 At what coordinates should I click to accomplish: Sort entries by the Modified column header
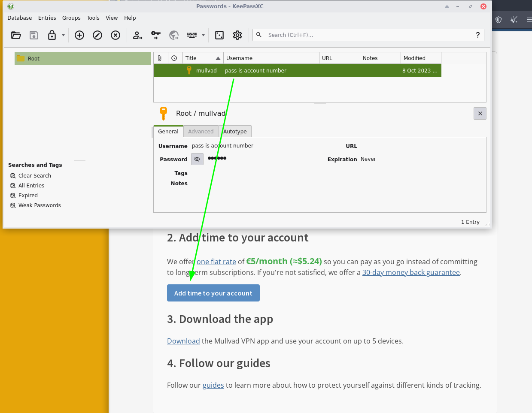tap(421, 58)
